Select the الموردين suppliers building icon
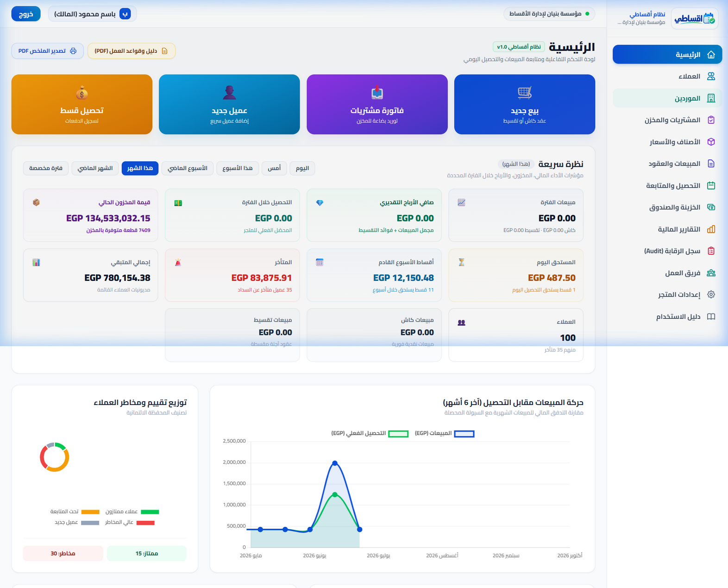This screenshot has height=588, width=728. [711, 98]
